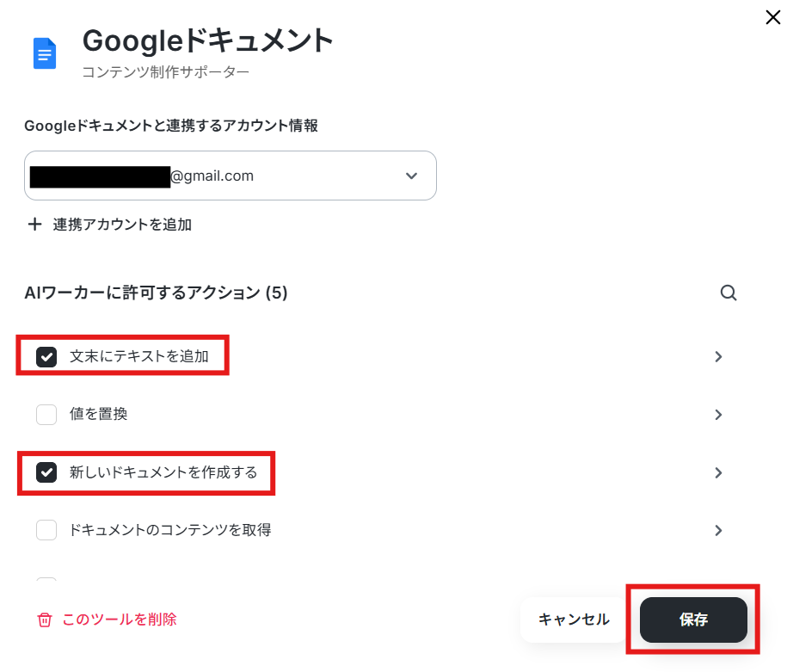Expand 値を置換 details chevron
Viewport: 787px width, 672px height.
[x=718, y=415]
